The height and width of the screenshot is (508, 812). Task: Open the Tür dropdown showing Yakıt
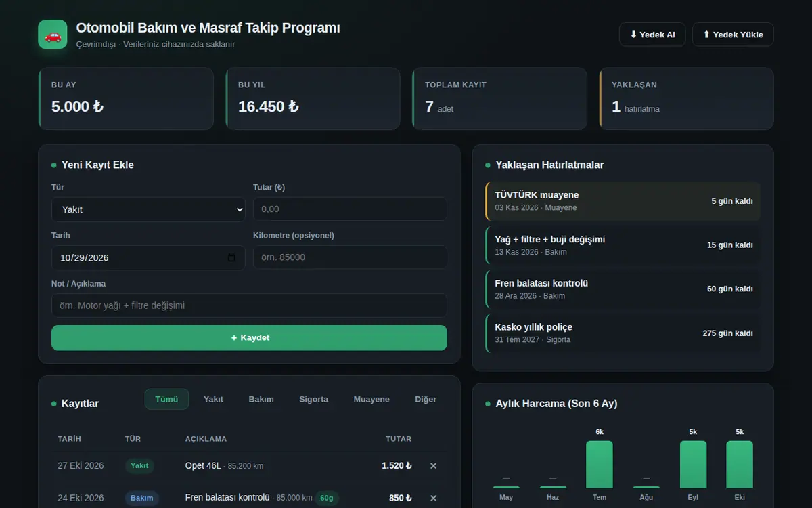[x=148, y=209]
